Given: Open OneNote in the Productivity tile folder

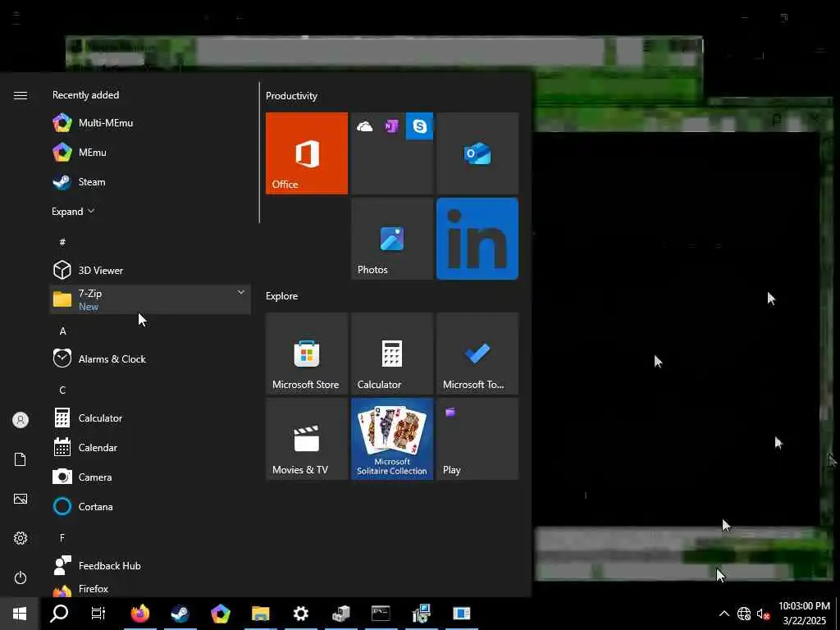Looking at the screenshot, I should click(391, 126).
